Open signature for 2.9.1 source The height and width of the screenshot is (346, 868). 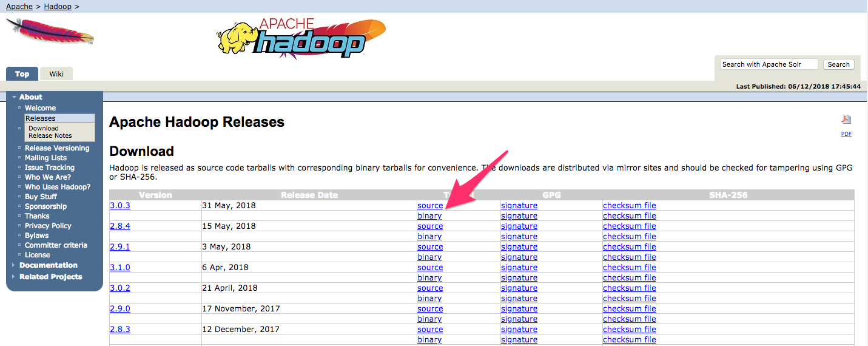pyautogui.click(x=519, y=246)
